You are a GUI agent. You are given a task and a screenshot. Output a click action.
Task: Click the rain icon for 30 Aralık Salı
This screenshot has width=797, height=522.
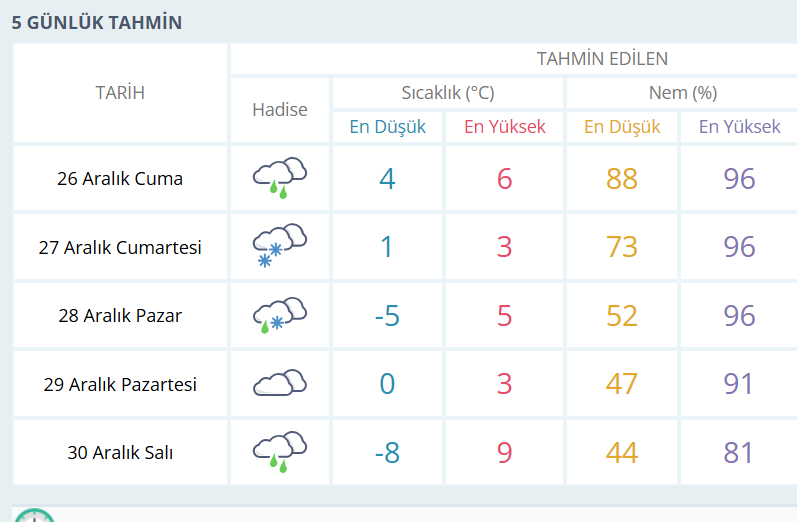pyautogui.click(x=279, y=451)
